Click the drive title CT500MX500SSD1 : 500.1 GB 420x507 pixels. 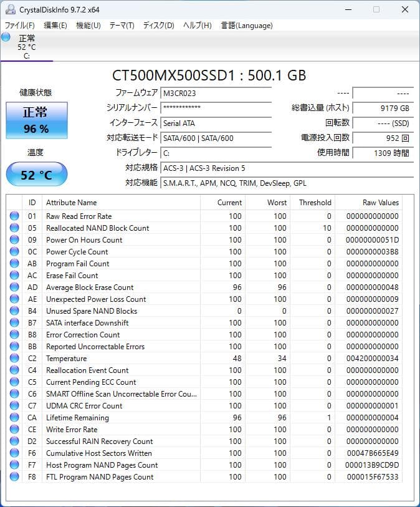[209, 75]
